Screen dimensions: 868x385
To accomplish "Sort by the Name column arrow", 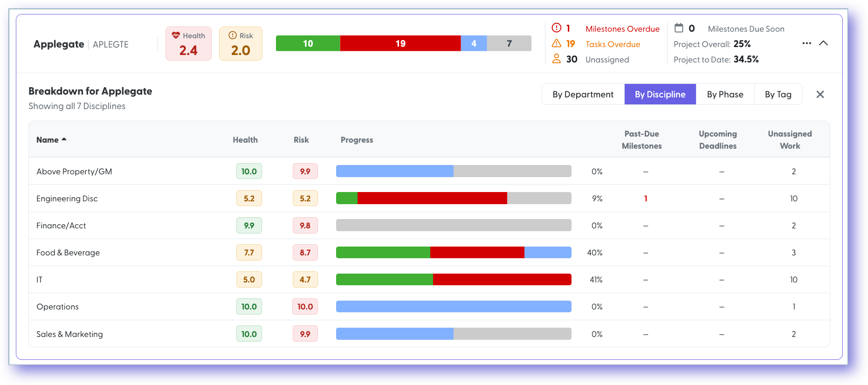I will (x=64, y=139).
